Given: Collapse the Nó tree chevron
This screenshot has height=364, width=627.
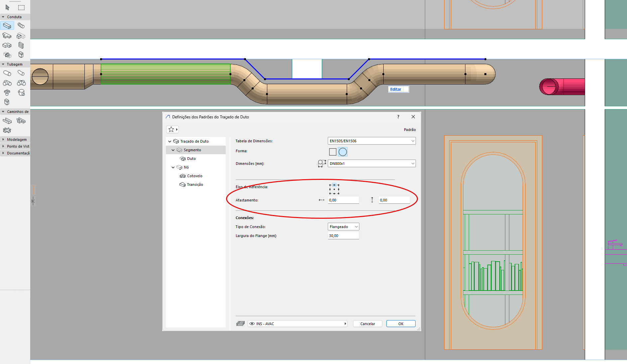Looking at the screenshot, I should pyautogui.click(x=173, y=167).
